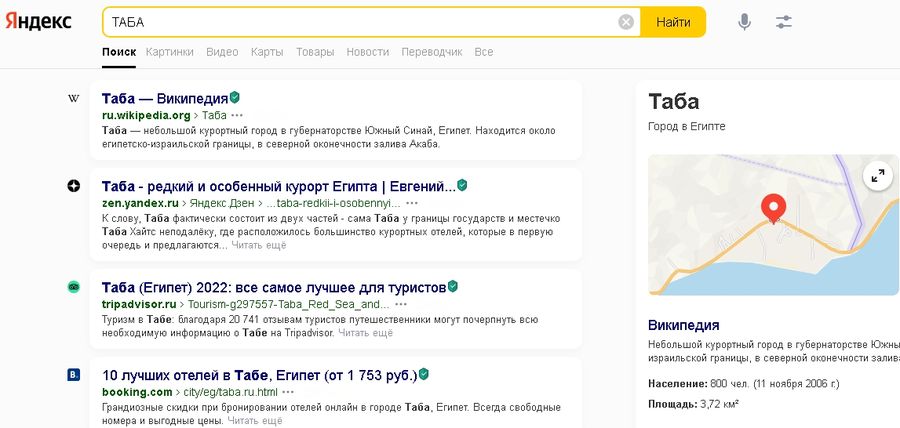Expand the map to fullscreen
900x428 pixels.
pos(878,177)
